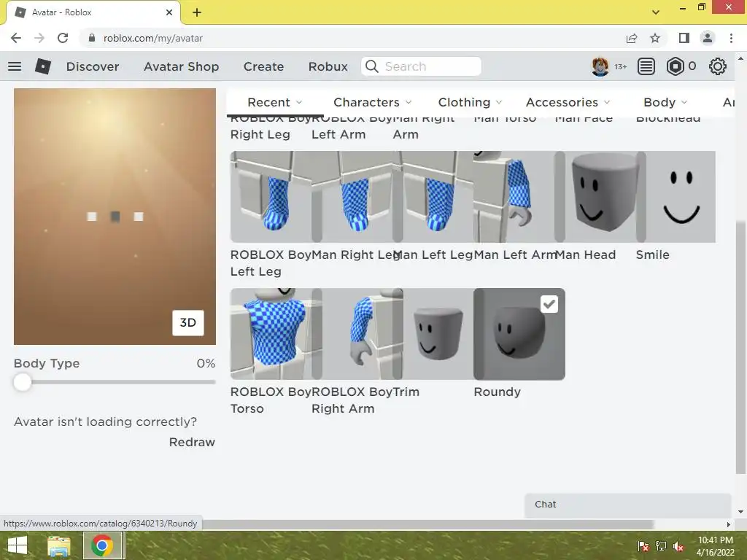Open the Create menu item
Image resolution: width=747 pixels, height=560 pixels.
263,66
